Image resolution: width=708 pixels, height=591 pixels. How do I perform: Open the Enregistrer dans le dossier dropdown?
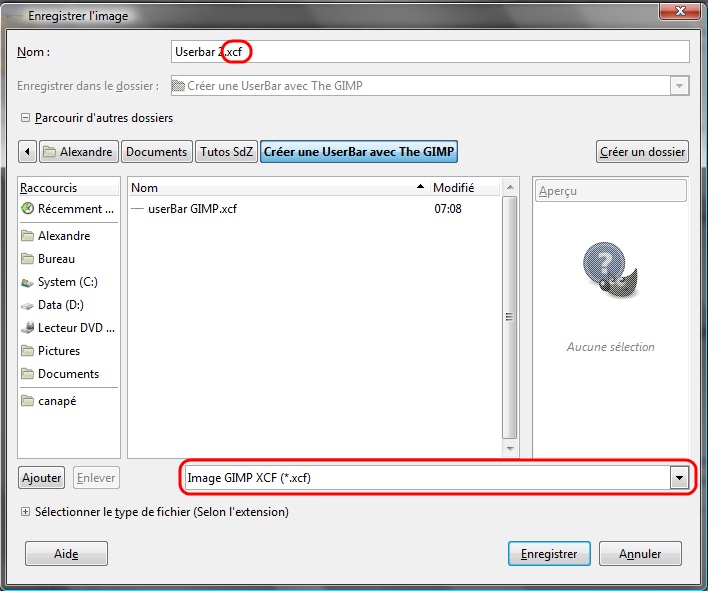(x=430, y=86)
